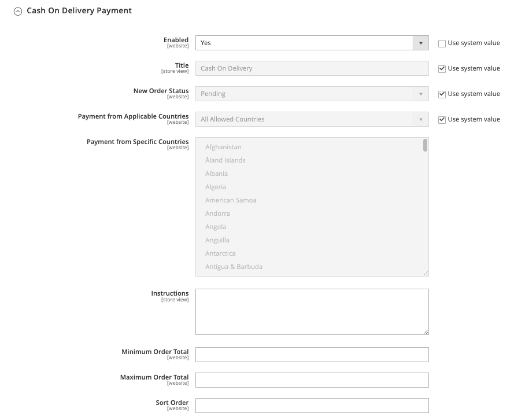
Task: Click the countries list resize handle
Action: pos(426,273)
